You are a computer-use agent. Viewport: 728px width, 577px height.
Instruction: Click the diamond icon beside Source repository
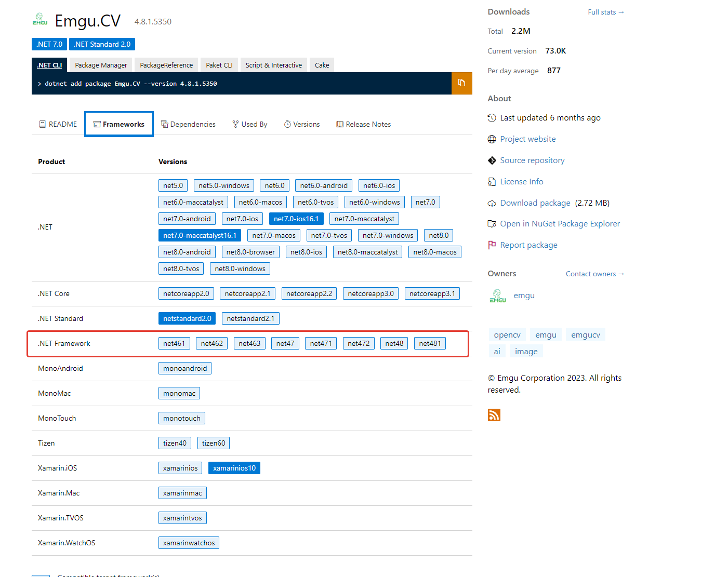tap(492, 160)
